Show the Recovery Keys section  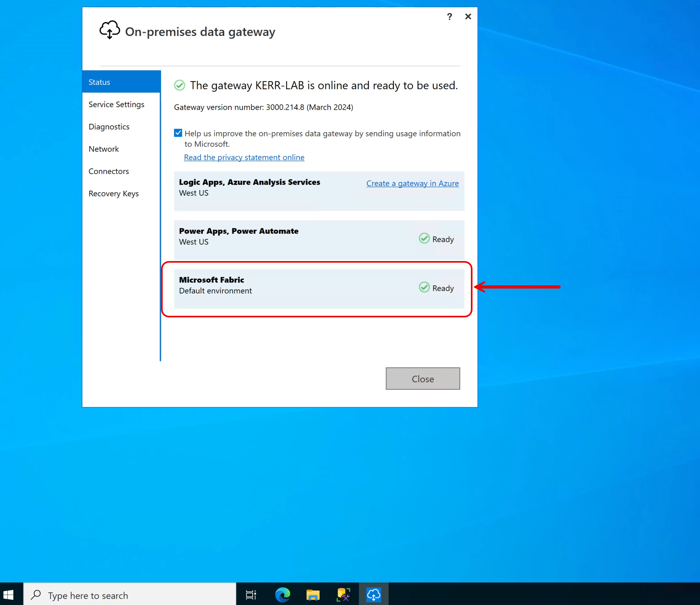[113, 193]
